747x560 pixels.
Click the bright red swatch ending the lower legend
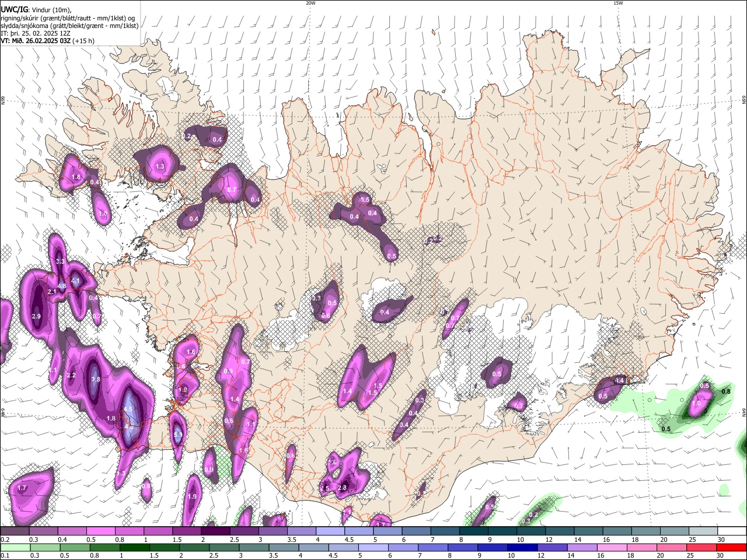pyautogui.click(x=732, y=547)
